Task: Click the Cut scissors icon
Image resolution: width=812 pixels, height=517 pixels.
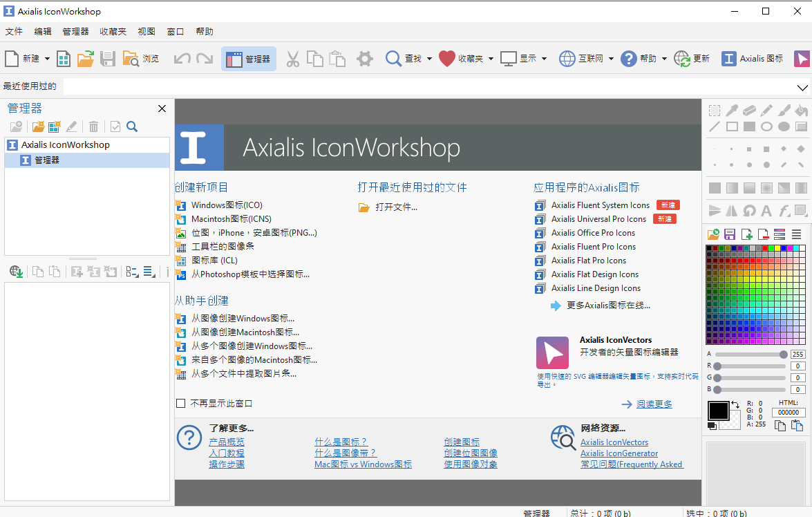Action: coord(292,59)
